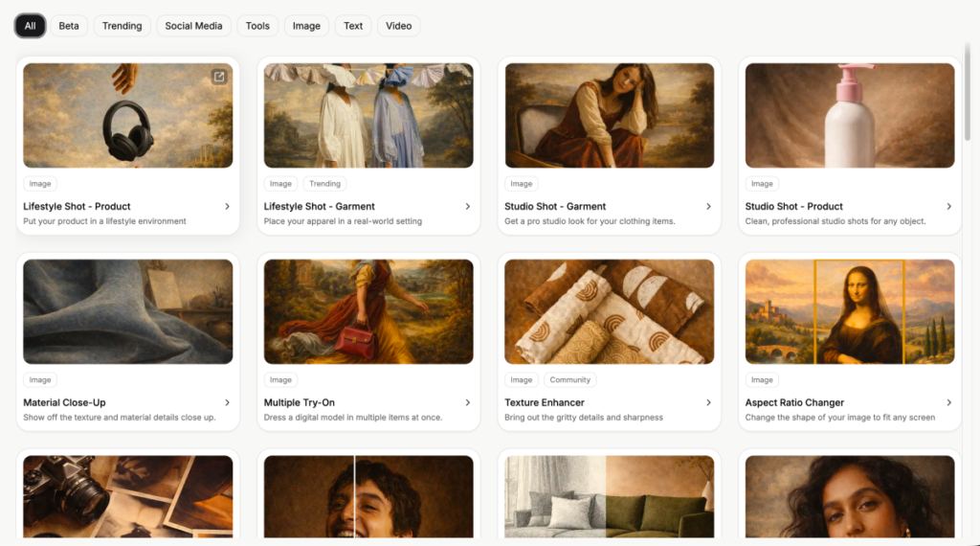Open the vintage camera and photos thumbnail

[127, 496]
